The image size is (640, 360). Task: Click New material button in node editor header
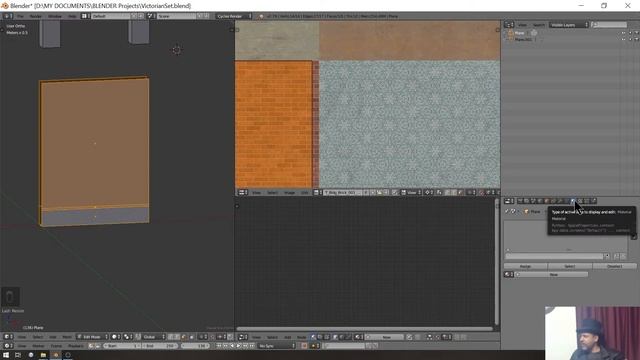coord(386,337)
